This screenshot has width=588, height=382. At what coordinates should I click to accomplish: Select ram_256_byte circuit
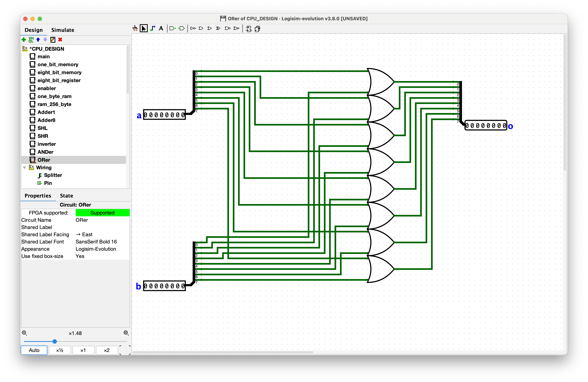coord(54,104)
